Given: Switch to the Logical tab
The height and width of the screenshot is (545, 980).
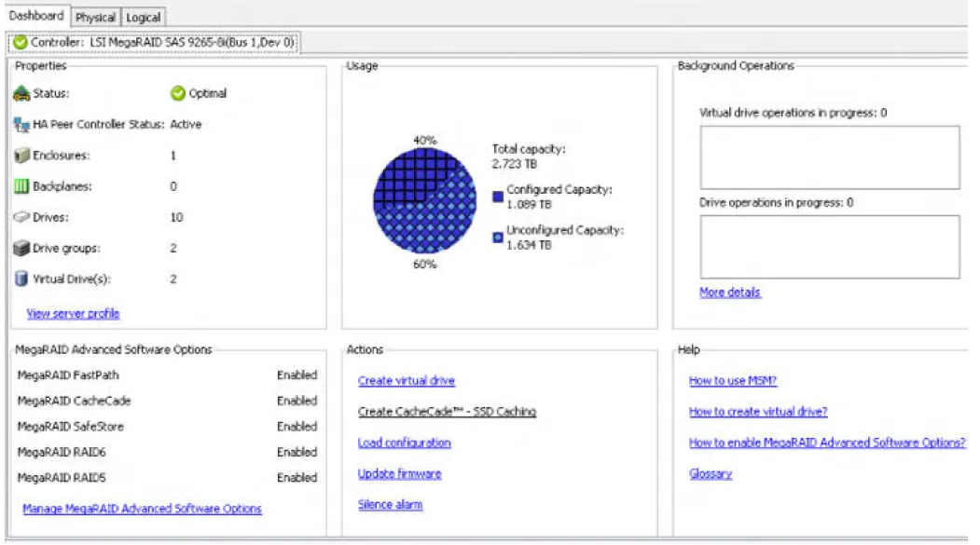Looking at the screenshot, I should pyautogui.click(x=143, y=17).
